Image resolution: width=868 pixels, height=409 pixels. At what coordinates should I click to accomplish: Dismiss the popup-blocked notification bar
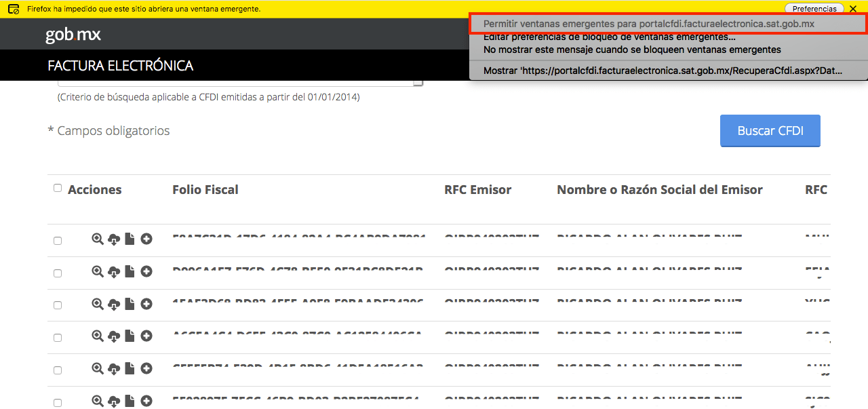pos(852,8)
